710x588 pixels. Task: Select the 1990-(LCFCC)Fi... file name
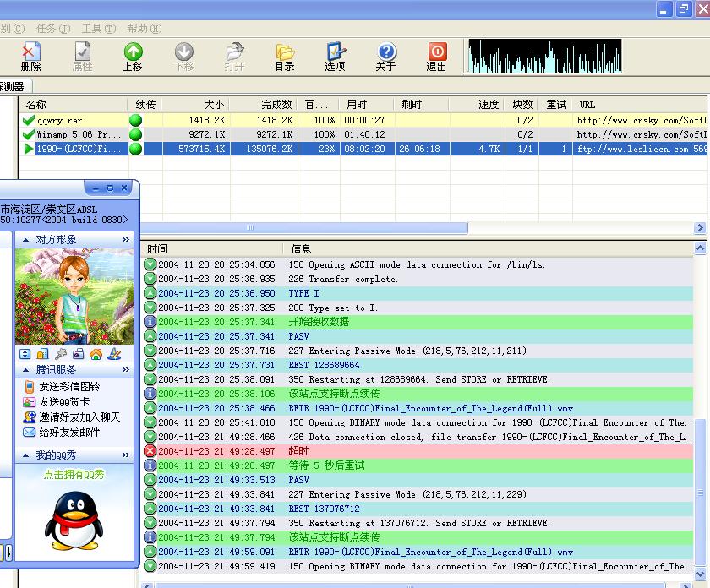pyautogui.click(x=79, y=149)
